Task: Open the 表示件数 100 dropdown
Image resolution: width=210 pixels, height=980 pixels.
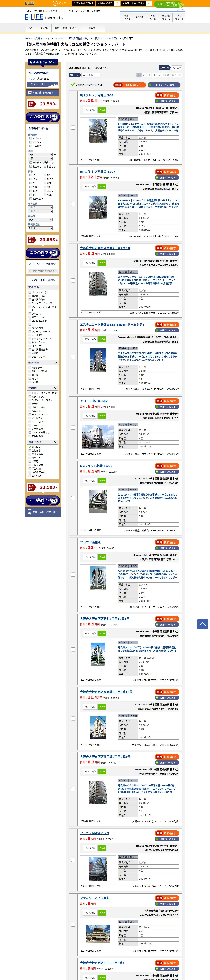Action: coord(176,68)
